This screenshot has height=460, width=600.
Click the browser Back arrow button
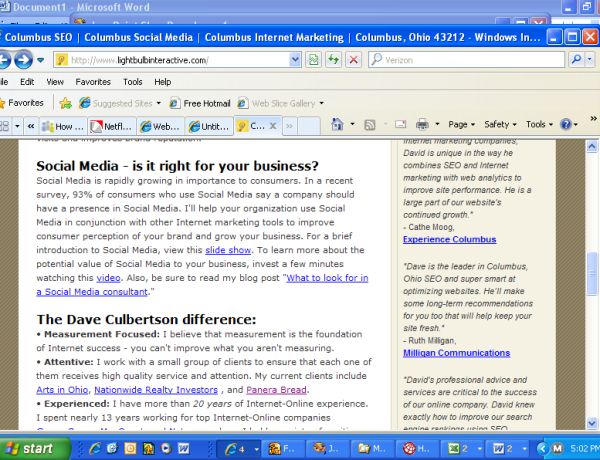click(x=4, y=60)
